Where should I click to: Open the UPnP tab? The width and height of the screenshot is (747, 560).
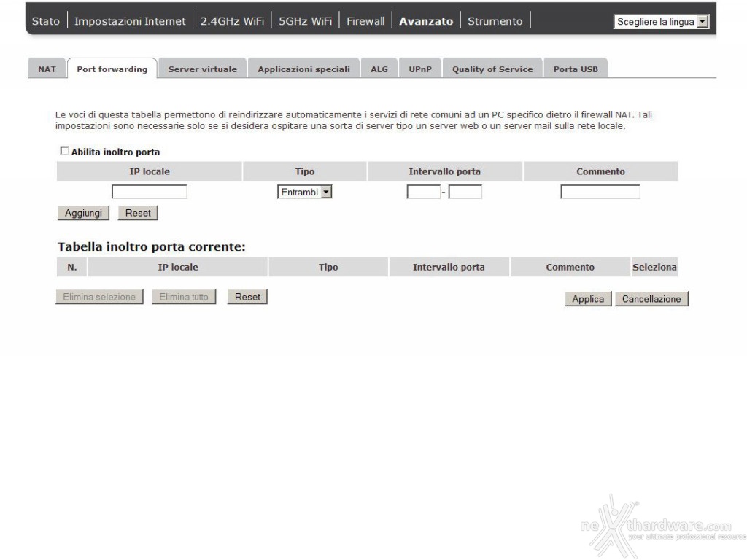pyautogui.click(x=420, y=69)
